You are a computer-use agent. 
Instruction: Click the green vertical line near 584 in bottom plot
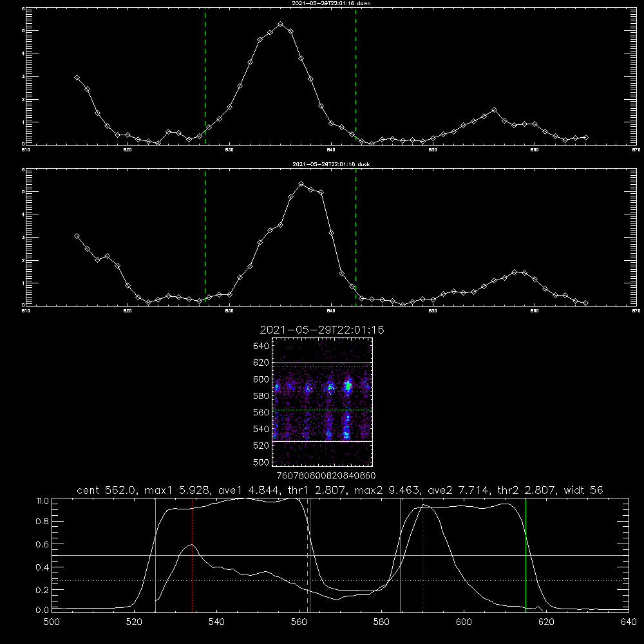coord(400,555)
